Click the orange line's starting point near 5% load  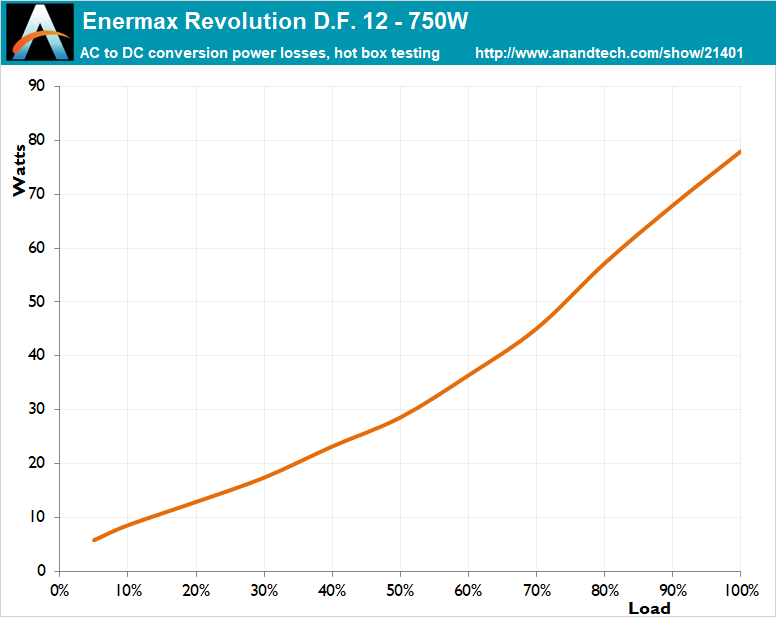[x=94, y=540]
